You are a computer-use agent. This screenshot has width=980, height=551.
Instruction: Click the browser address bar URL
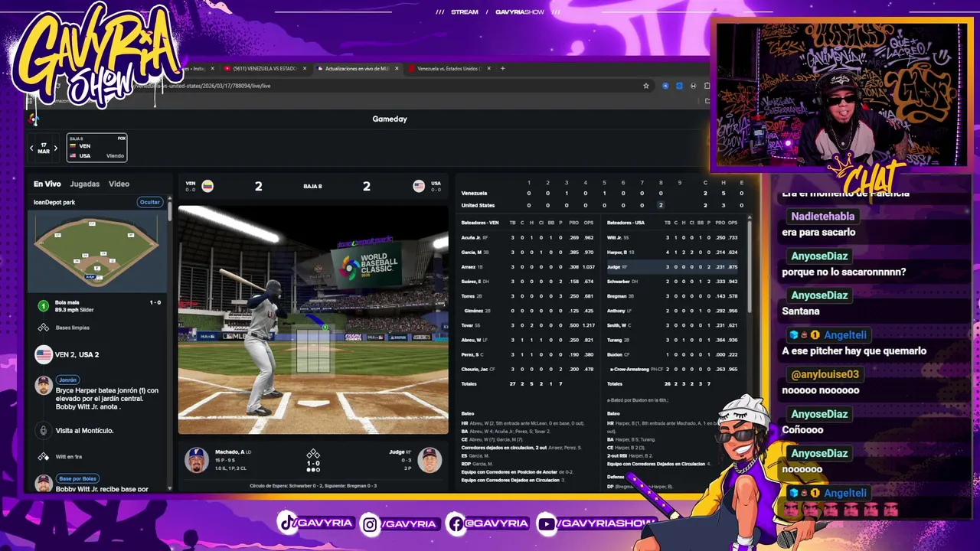203,86
